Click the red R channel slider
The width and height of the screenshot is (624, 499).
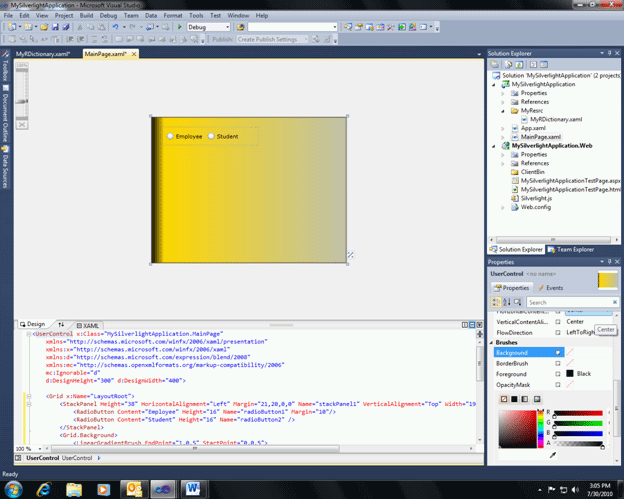(578, 413)
